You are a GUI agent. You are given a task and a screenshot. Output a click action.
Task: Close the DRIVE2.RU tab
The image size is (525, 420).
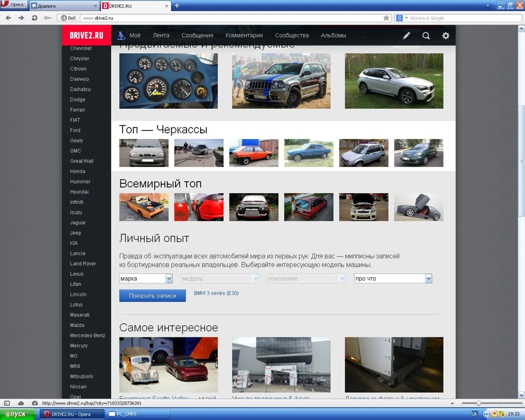[167, 6]
